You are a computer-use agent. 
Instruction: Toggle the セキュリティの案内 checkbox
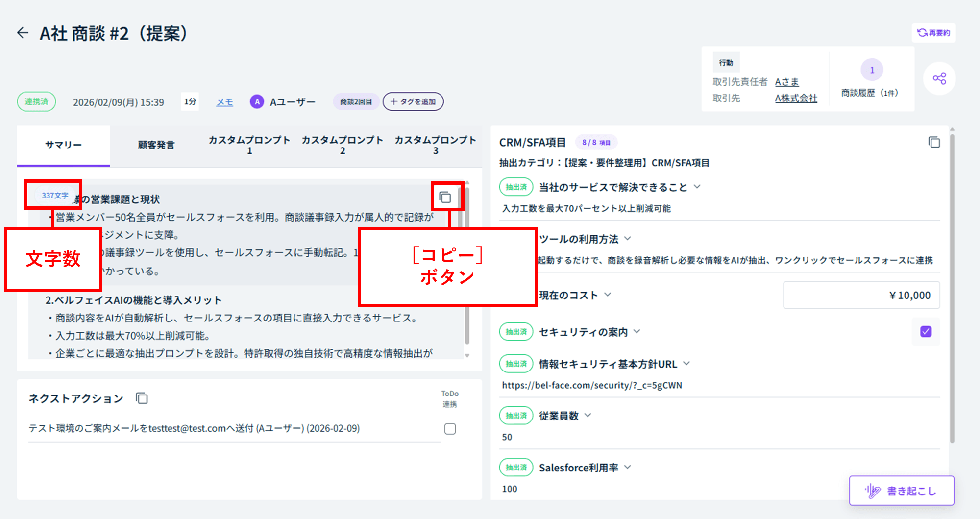[926, 332]
